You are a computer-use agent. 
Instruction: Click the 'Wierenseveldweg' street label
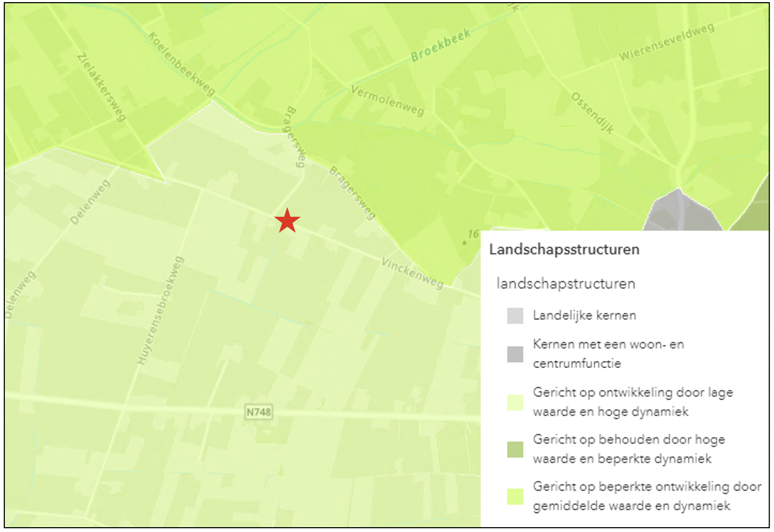[666, 42]
